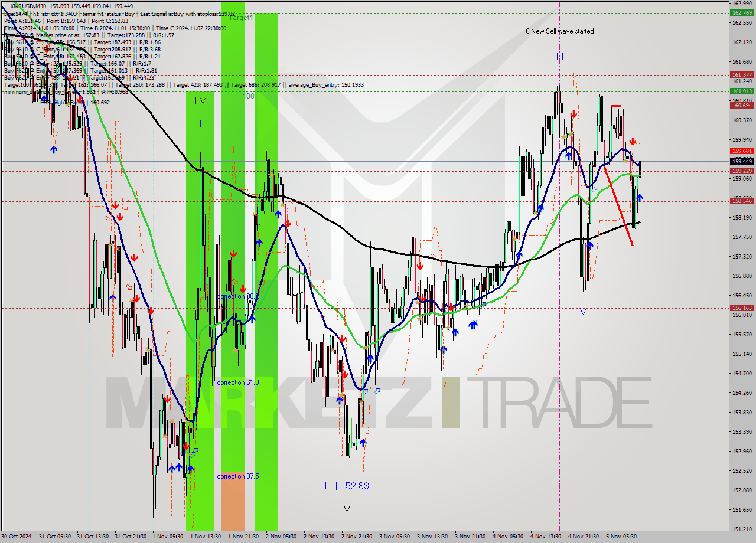Click the green 162.769 price label
The height and width of the screenshot is (543, 756).
point(741,12)
